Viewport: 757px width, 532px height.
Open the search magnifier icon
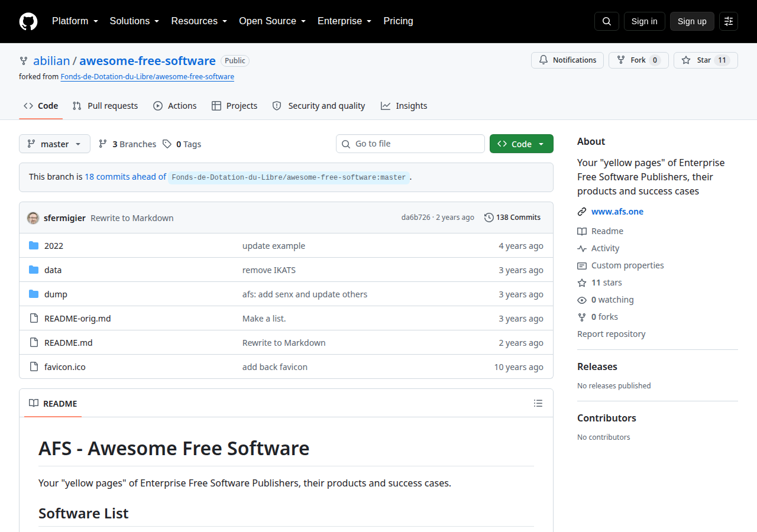pos(607,21)
